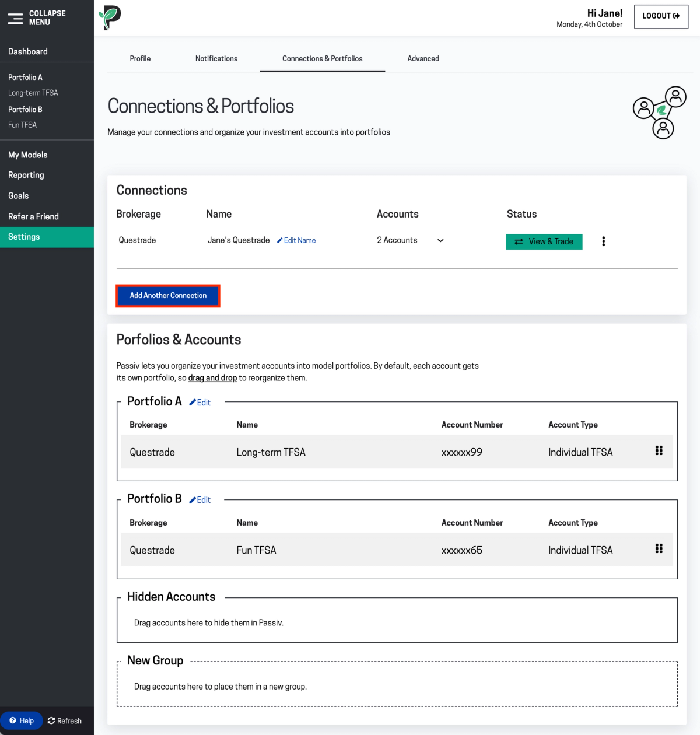Edit the Jane's Questrade connection name
This screenshot has height=735, width=700.
(x=296, y=240)
